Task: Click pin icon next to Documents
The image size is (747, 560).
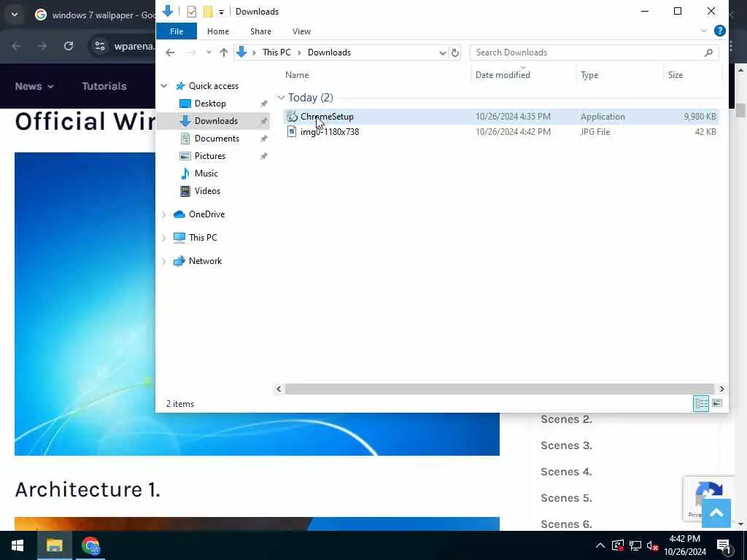Action: [x=263, y=139]
